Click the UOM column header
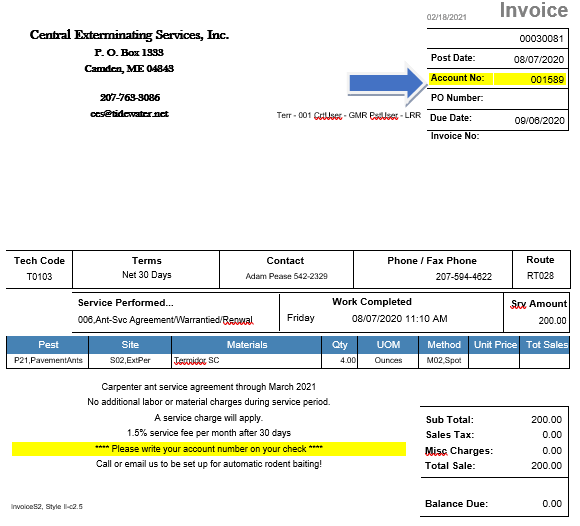The image size is (580, 526). pos(388,345)
